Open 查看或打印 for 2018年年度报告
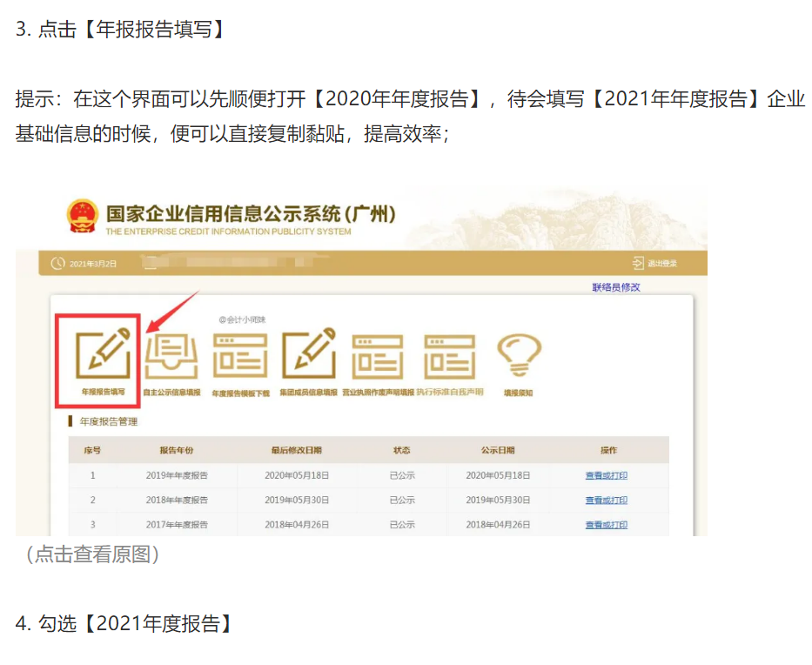Viewport: 812px width, 665px height. [607, 500]
